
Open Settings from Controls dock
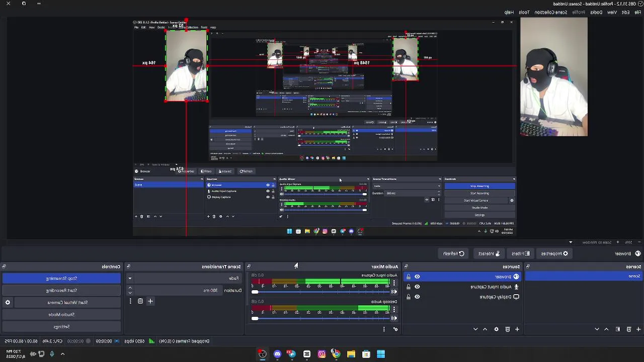pyautogui.click(x=61, y=327)
